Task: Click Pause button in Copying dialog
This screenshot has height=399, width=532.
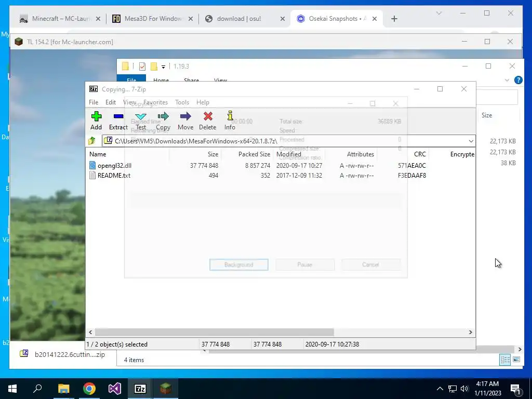Action: [304, 264]
